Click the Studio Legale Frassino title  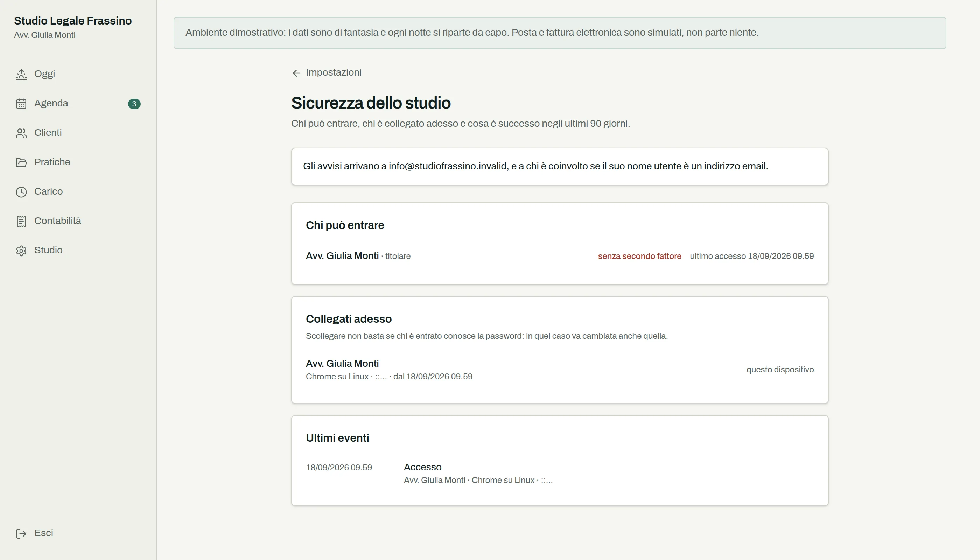pos(73,21)
